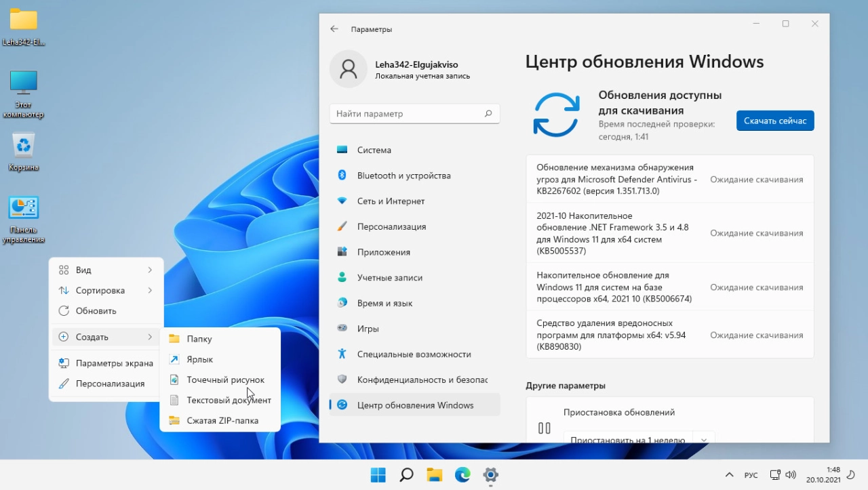The height and width of the screenshot is (490, 868).
Task: Click the РУС language indicator
Action: (x=751, y=475)
